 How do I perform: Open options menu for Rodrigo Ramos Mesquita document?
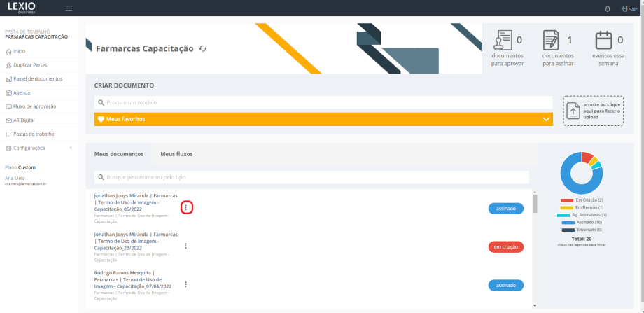[185, 284]
